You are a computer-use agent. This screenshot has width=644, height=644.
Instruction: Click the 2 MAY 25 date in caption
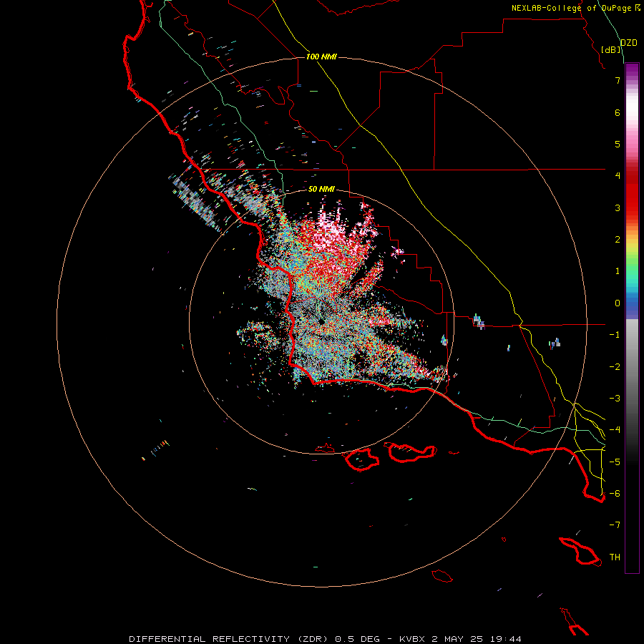point(457,639)
